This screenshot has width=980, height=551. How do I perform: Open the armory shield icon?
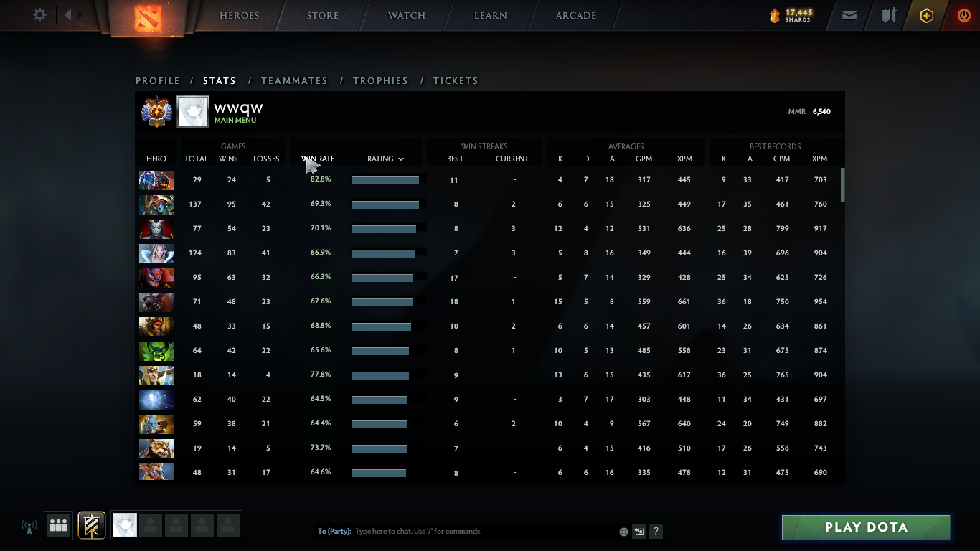[x=889, y=15]
